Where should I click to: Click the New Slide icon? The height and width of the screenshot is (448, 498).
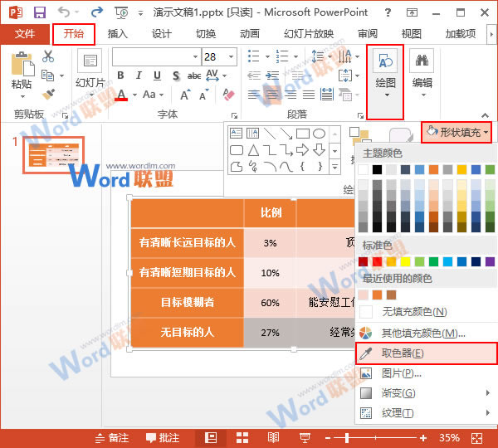tap(90, 61)
